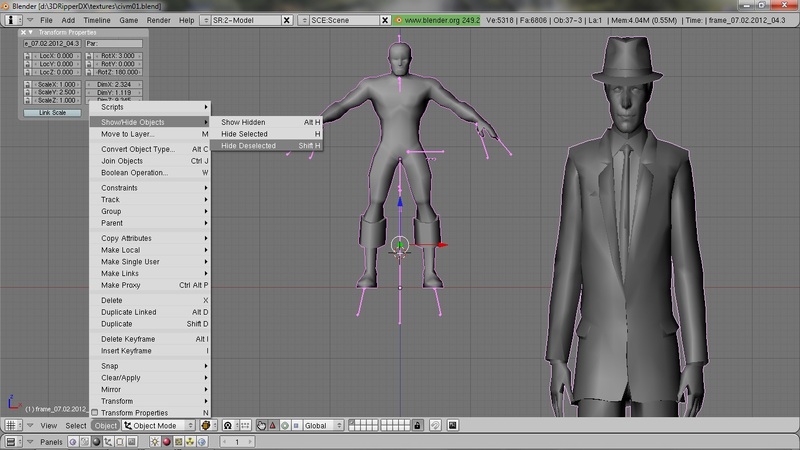Open the Logic context in the Panels header
The width and height of the screenshot is (800, 450).
[73, 442]
